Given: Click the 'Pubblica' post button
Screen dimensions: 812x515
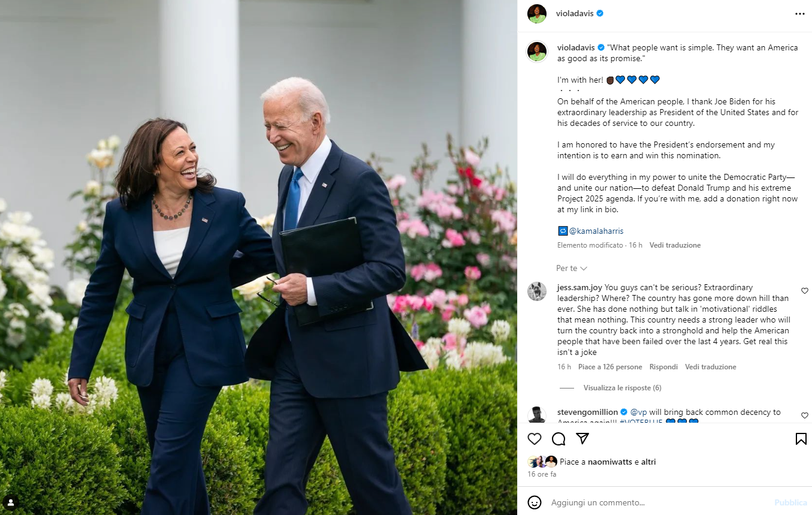Looking at the screenshot, I should click(x=790, y=502).
